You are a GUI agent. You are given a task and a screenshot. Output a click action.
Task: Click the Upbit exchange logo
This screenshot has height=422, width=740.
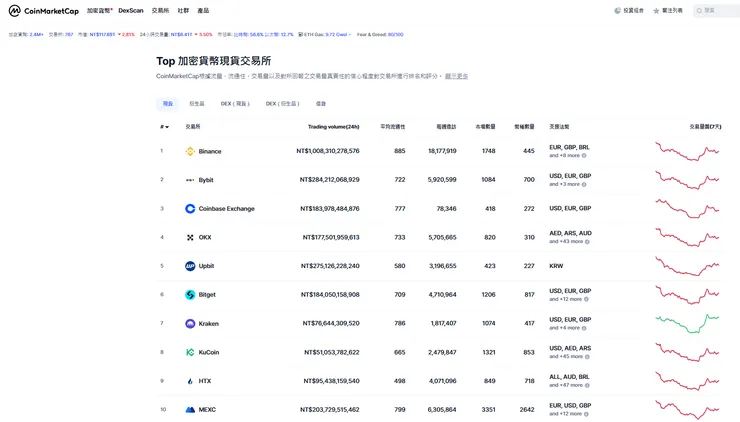point(190,266)
